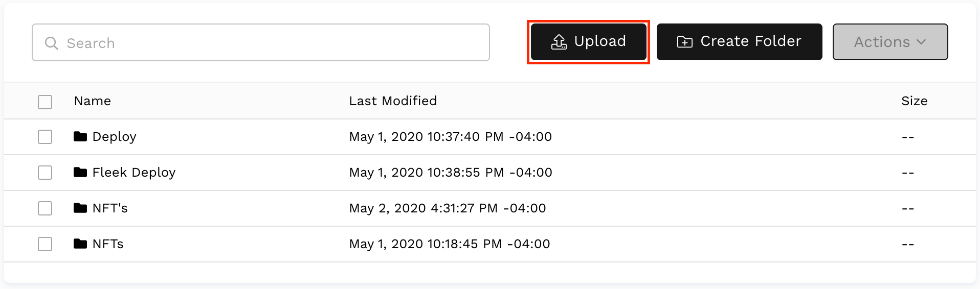Click the Last Modified column header
The width and height of the screenshot is (980, 289).
coord(393,101)
